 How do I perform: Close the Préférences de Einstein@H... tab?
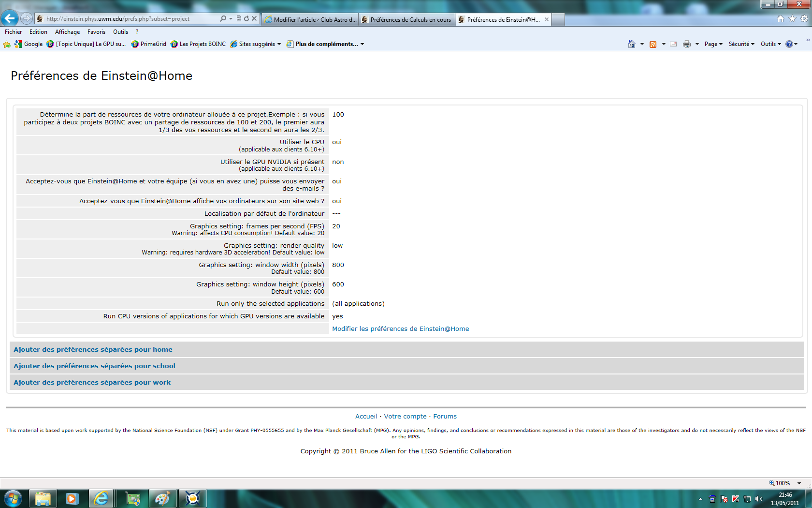pos(547,19)
